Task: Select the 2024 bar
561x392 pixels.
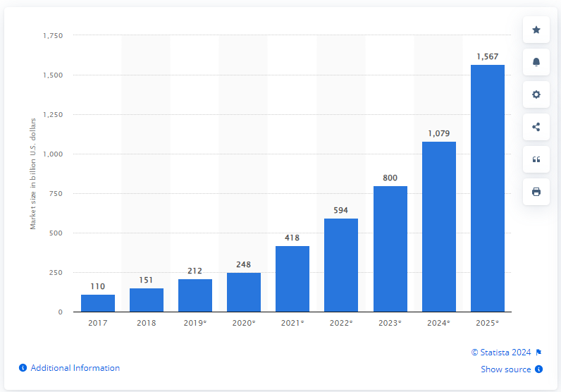Action: pyautogui.click(x=439, y=226)
